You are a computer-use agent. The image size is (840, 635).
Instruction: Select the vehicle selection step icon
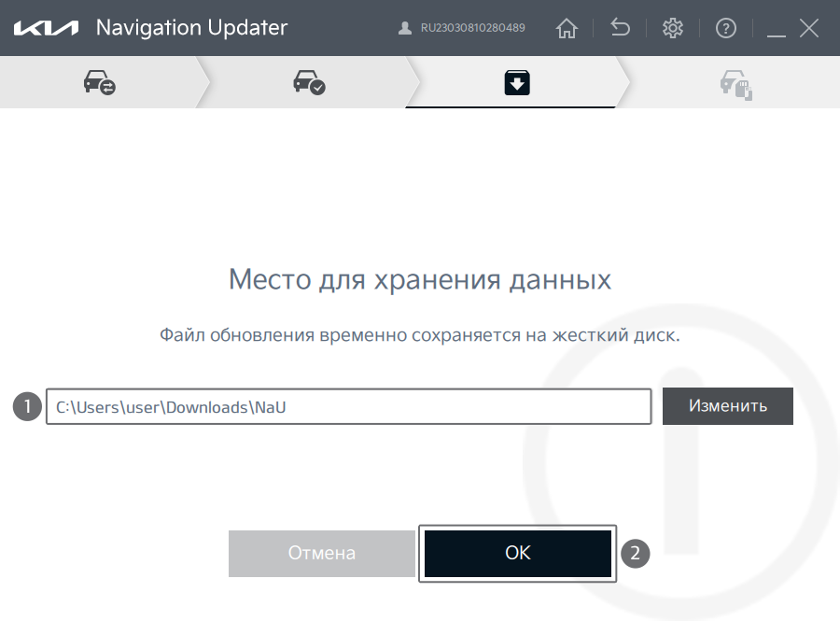[x=100, y=82]
